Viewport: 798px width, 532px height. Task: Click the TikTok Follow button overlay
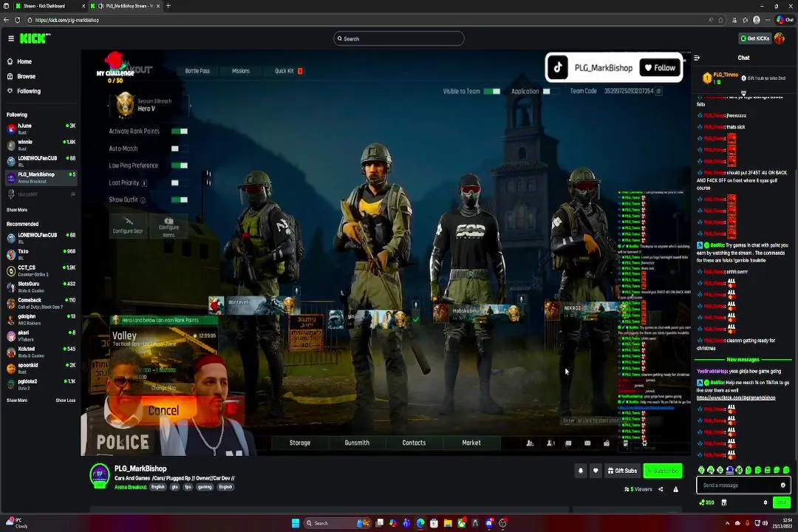pos(660,68)
